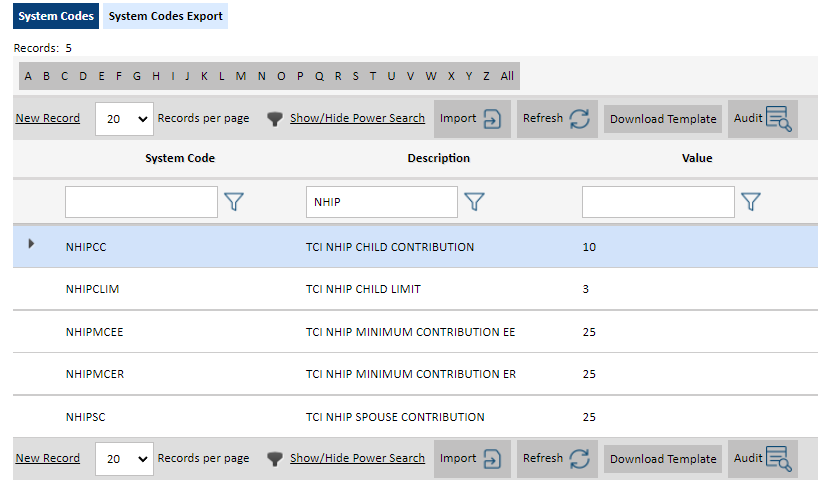830x490 pixels.
Task: Open the bottom records per page dropdown
Action: point(124,459)
